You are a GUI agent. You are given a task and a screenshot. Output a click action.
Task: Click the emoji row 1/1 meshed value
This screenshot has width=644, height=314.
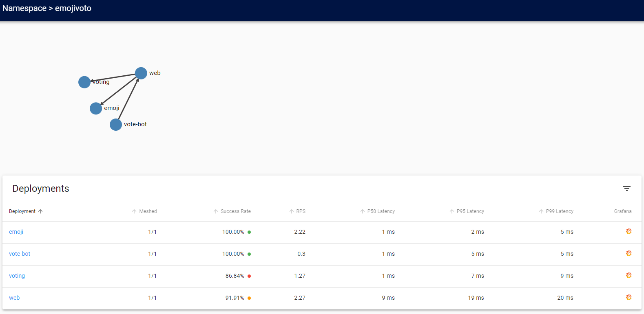(x=153, y=232)
